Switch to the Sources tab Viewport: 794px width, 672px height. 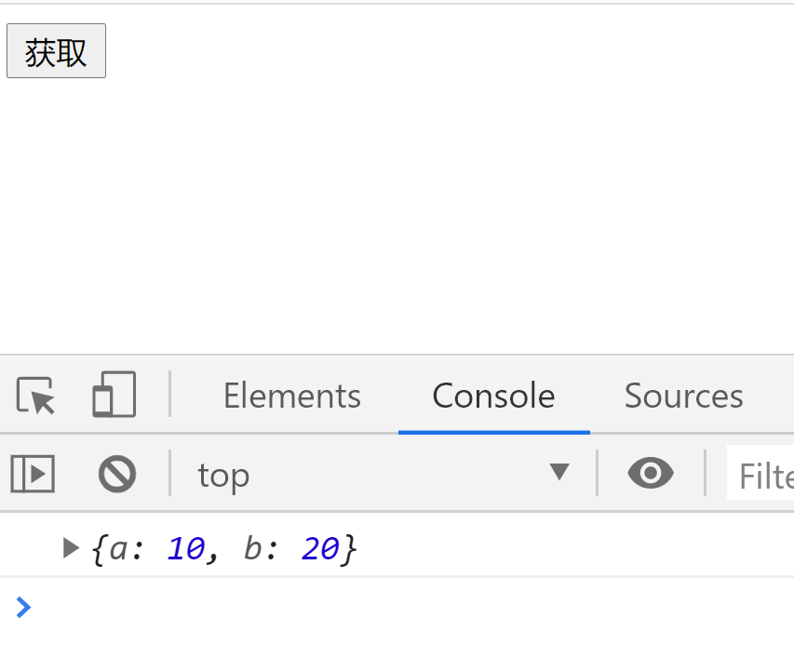coord(683,396)
